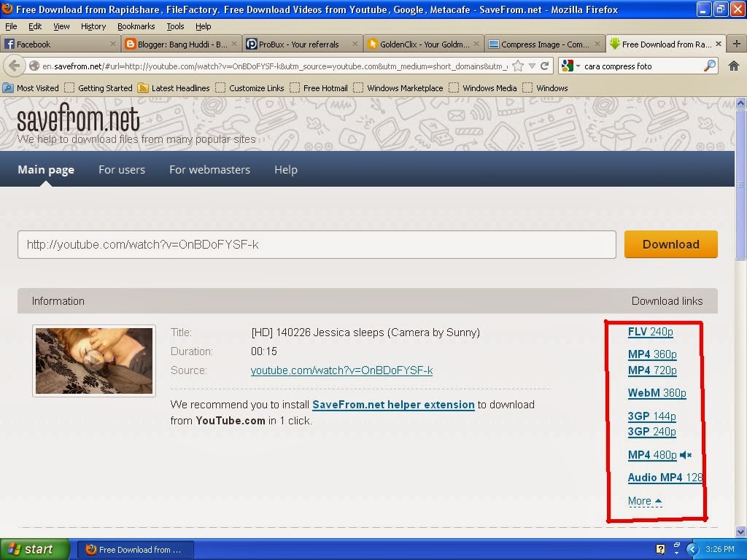Click the search magnifier icon

pyautogui.click(x=709, y=66)
